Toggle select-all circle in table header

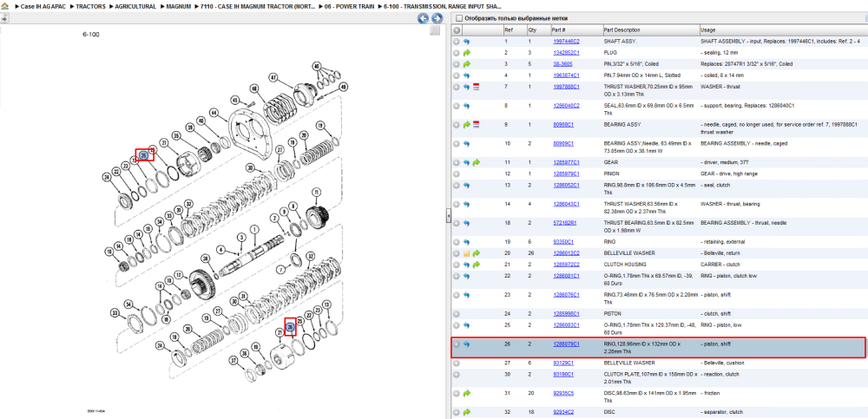(x=457, y=29)
